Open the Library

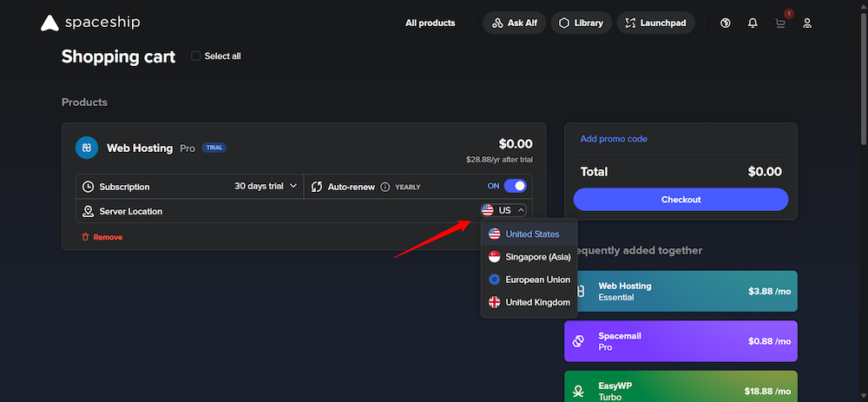(581, 23)
